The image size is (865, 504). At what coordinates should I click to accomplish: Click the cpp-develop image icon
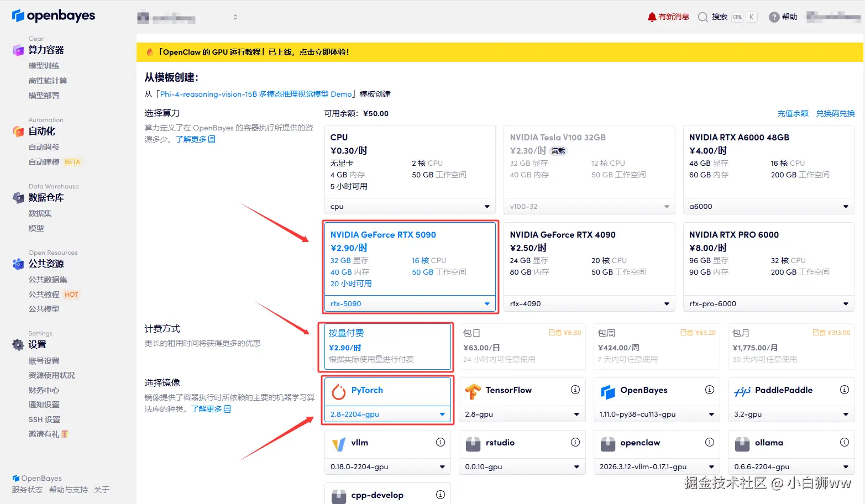point(339,496)
